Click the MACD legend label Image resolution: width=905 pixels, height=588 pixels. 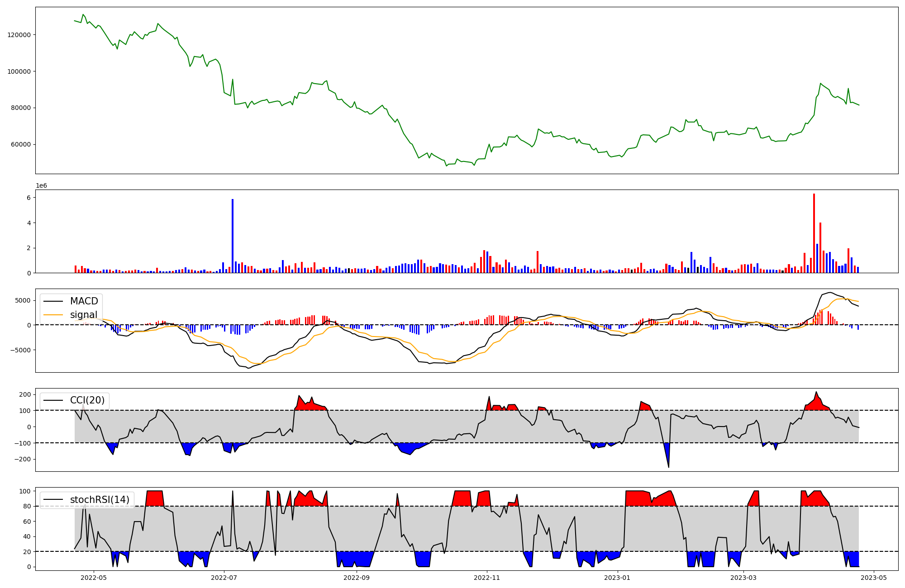point(84,301)
